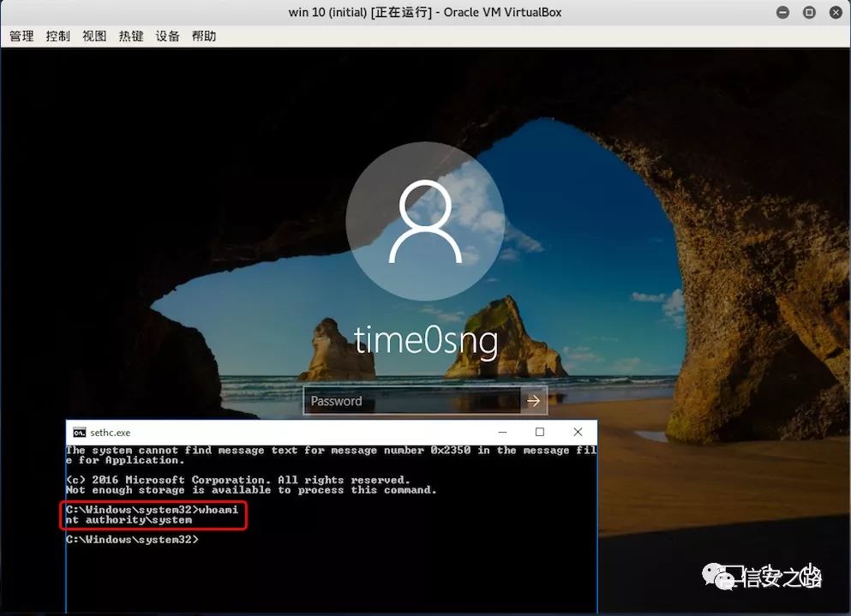Submit password with the arrow button
Viewport: 851px width, 616px height.
(x=534, y=401)
